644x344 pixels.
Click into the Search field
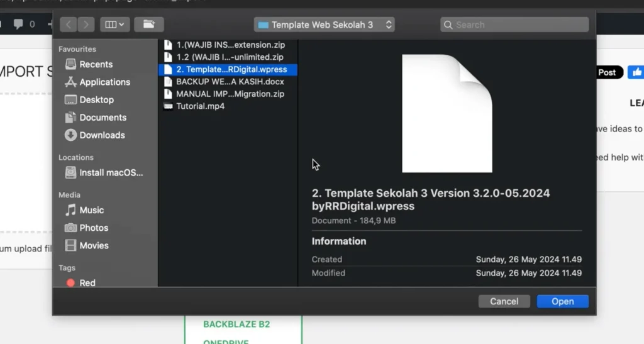(x=514, y=25)
